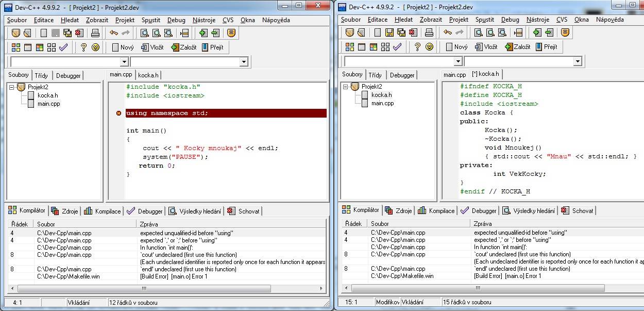Open Debug menu in right window
Image resolution: width=644 pixels, height=311 pixels.
click(510, 20)
